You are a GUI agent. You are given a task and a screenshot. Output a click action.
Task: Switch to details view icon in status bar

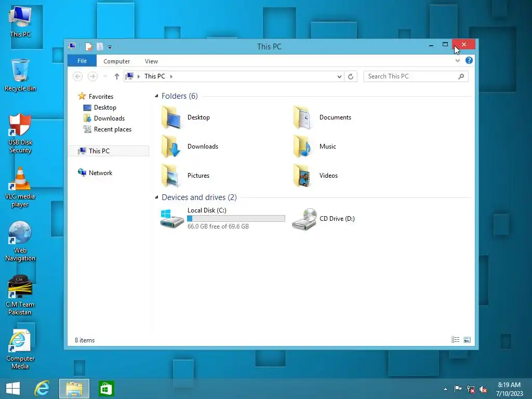pyautogui.click(x=455, y=340)
